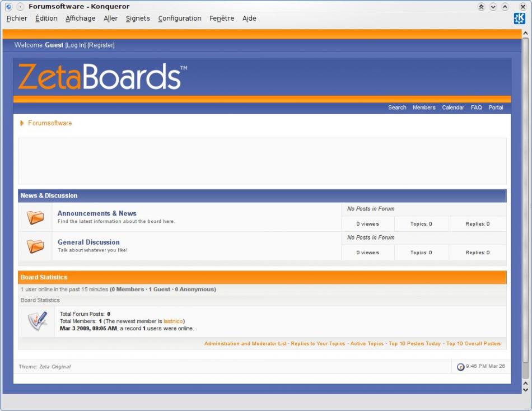This screenshot has width=532, height=411.
Task: Click 0 viewers in Announcements & News row
Action: tap(368, 224)
